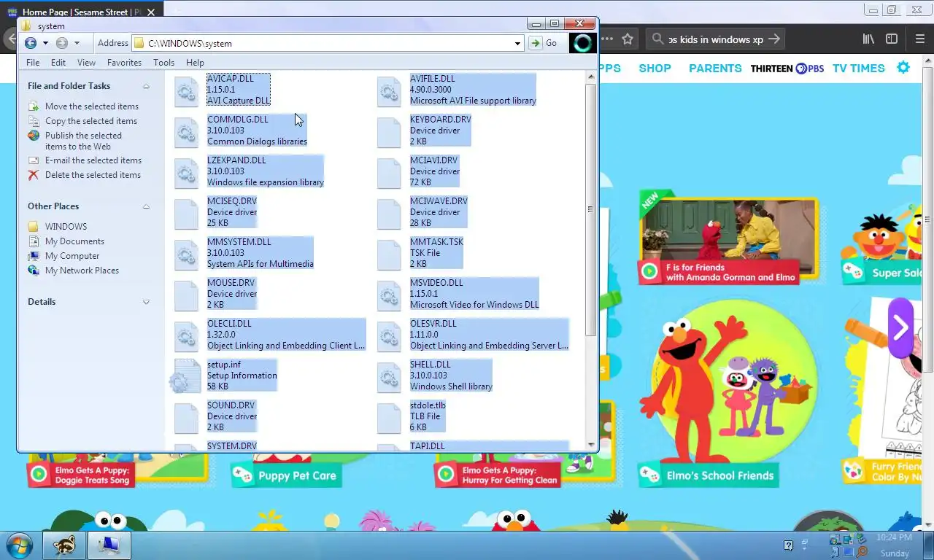Viewport: 934px width, 560px height.
Task: Select the MMSYSTEM.DLL file icon
Action: (186, 254)
